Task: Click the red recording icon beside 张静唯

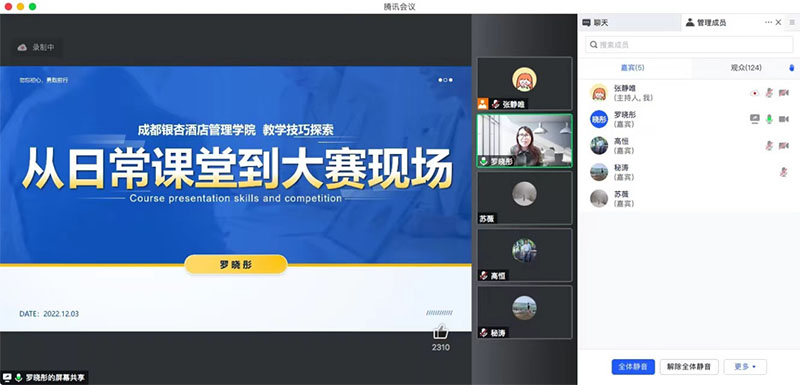Action: click(755, 93)
